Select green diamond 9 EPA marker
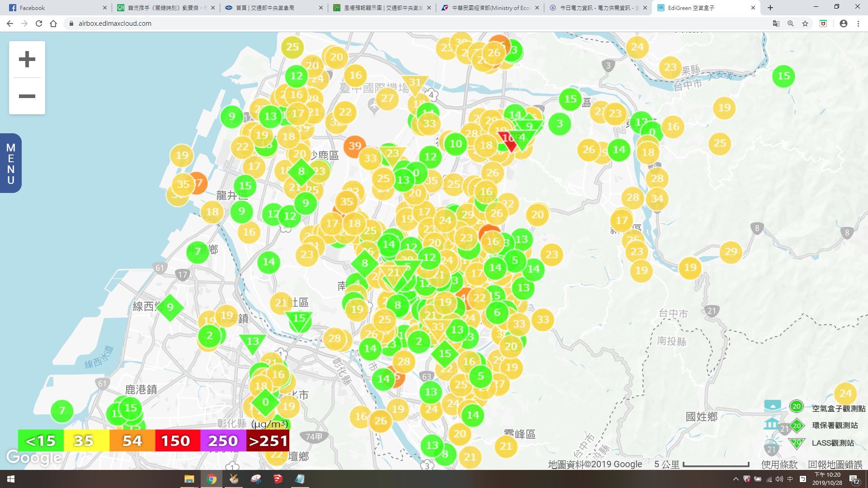This screenshot has width=868, height=488. (x=170, y=307)
